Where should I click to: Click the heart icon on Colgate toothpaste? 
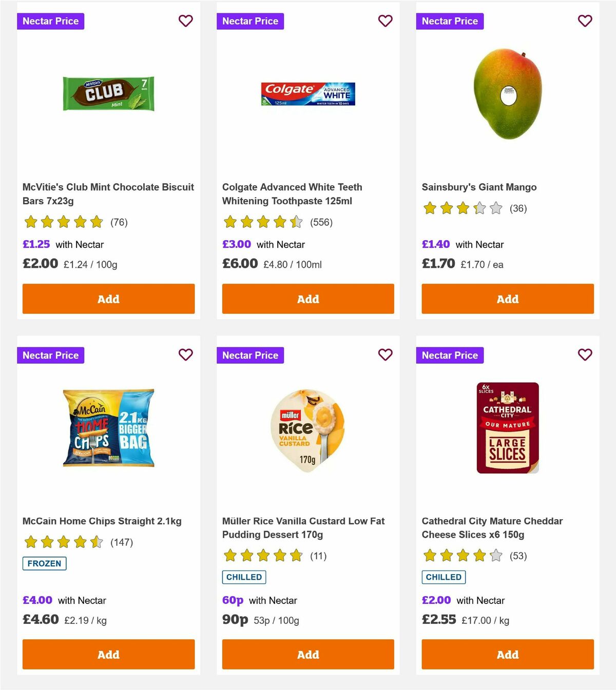tap(385, 21)
